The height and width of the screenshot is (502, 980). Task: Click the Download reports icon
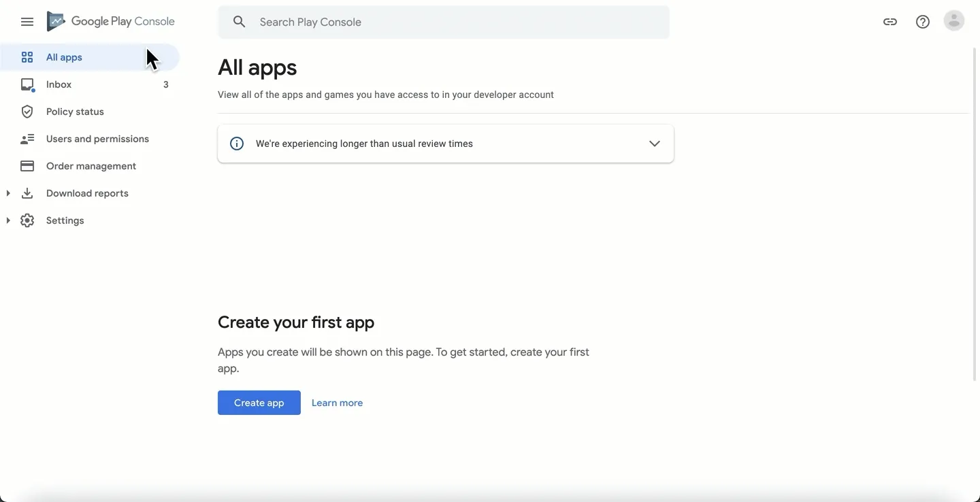coord(27,193)
